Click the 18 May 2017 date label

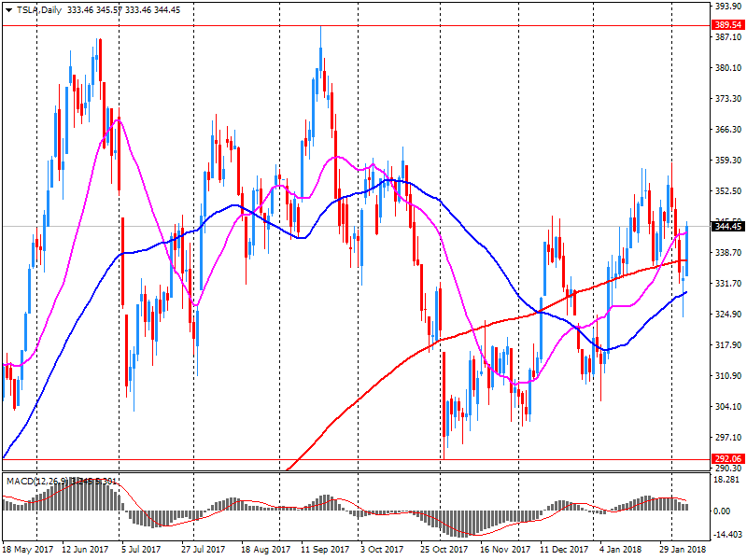click(28, 550)
